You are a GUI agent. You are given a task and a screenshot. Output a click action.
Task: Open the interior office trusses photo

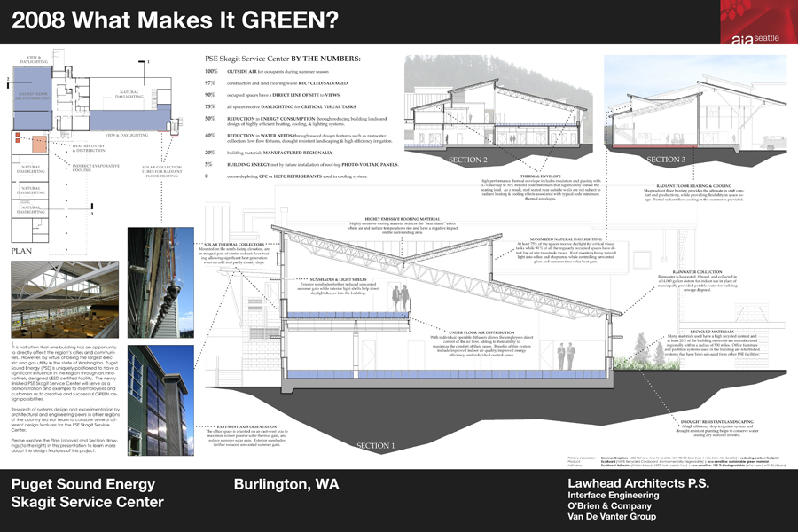coord(65,300)
